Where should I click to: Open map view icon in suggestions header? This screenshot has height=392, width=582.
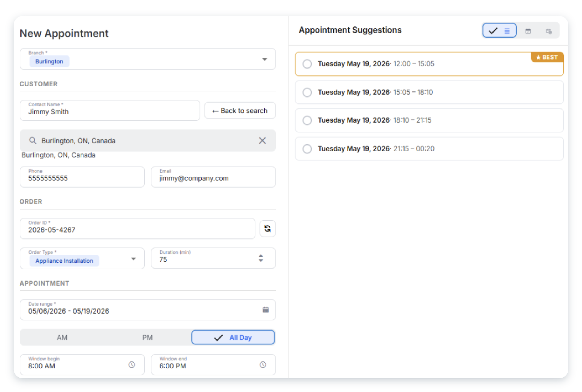549,31
